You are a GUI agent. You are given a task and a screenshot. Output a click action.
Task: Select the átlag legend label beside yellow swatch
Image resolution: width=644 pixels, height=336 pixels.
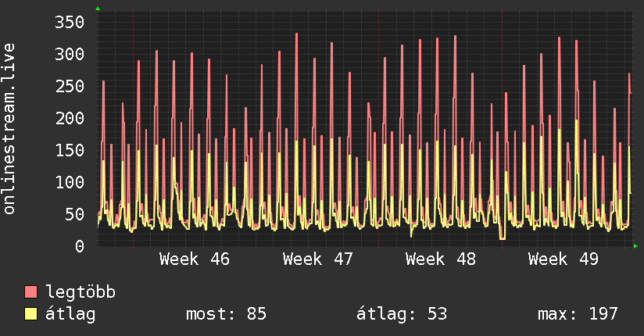70,314
